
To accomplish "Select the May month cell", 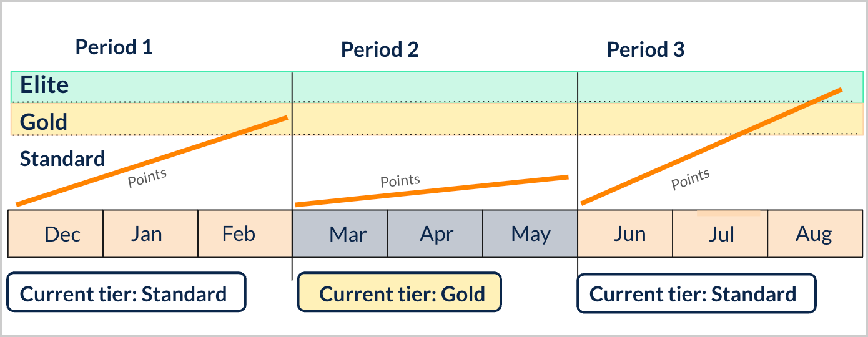I will 530,234.
